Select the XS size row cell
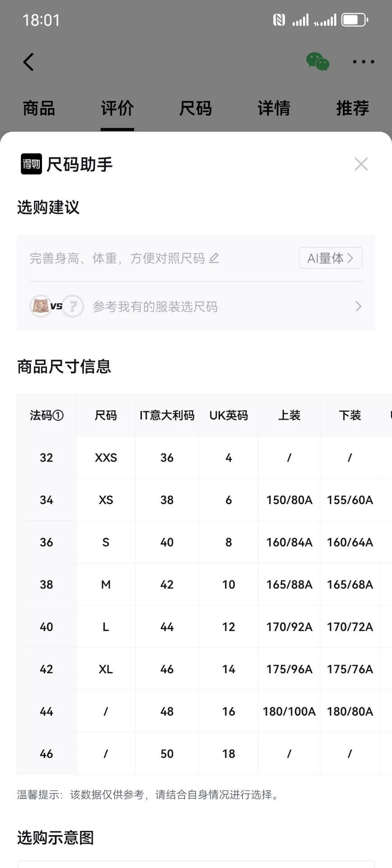This screenshot has height=868, width=392. tap(106, 500)
